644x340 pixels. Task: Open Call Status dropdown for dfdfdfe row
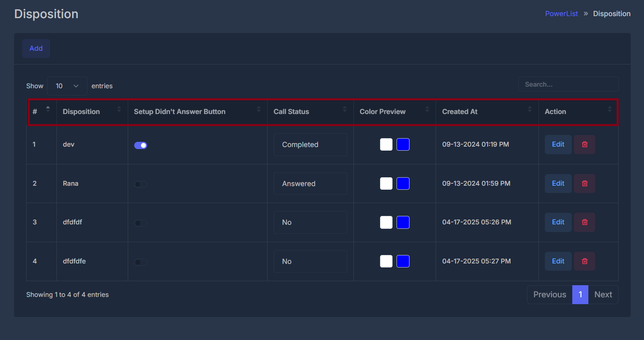[x=310, y=261]
